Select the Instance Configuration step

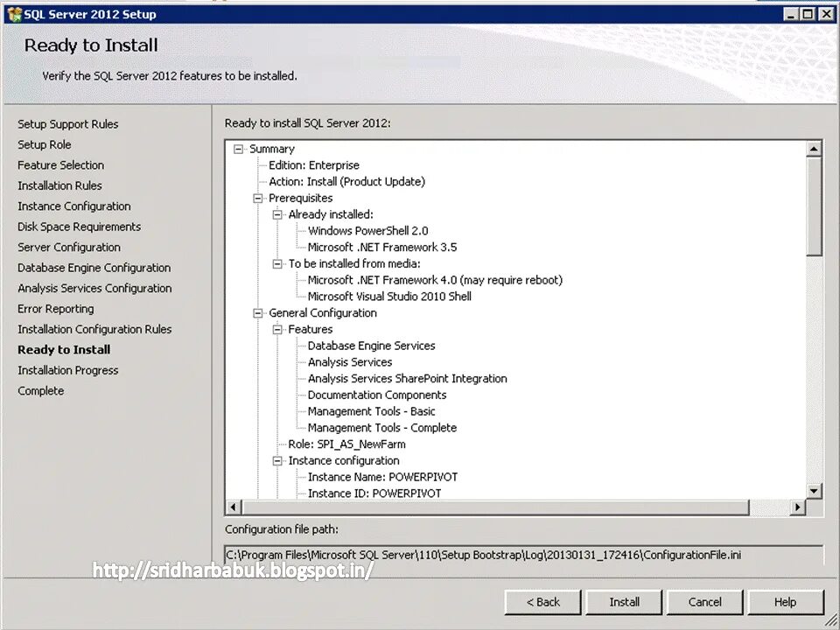point(74,206)
